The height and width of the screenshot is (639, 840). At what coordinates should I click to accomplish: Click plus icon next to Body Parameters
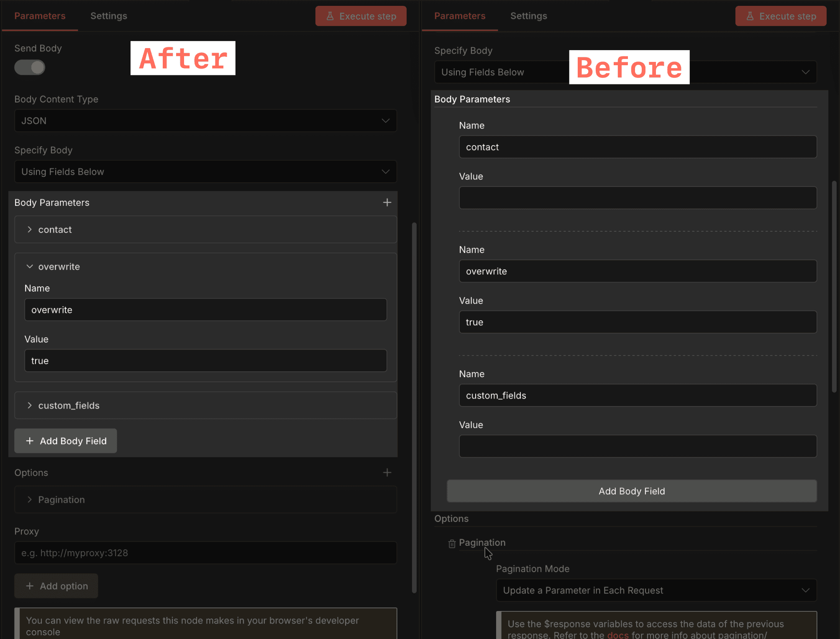(x=387, y=203)
